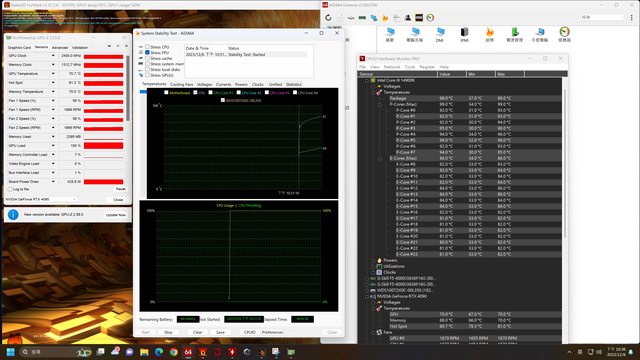Expand the Powers node in HWMonitor
This screenshot has height=360, width=640.
373,260
